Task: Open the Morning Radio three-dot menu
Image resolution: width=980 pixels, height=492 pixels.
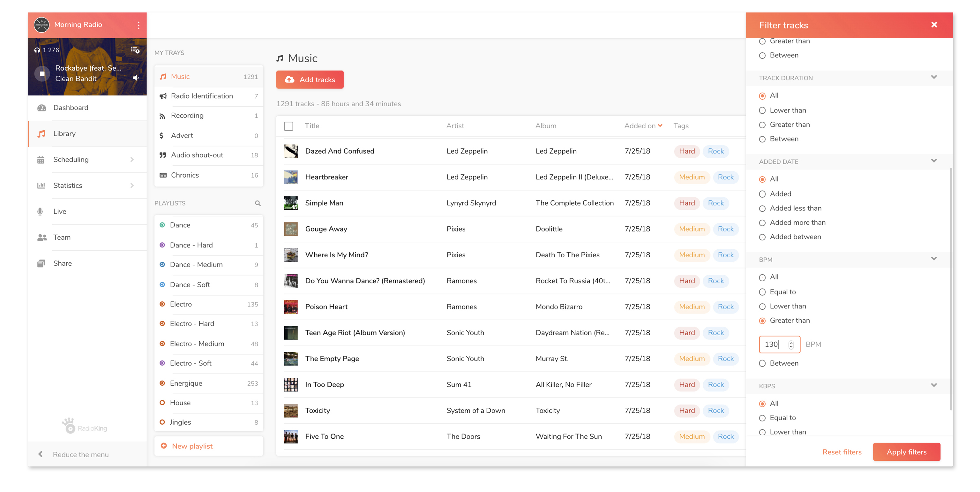Action: (x=138, y=25)
